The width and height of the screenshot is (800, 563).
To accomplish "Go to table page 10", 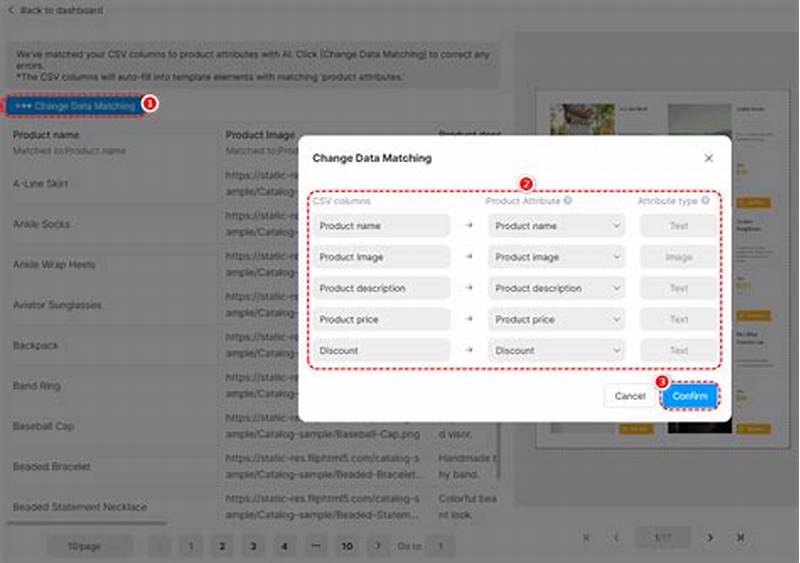I will pyautogui.click(x=347, y=546).
